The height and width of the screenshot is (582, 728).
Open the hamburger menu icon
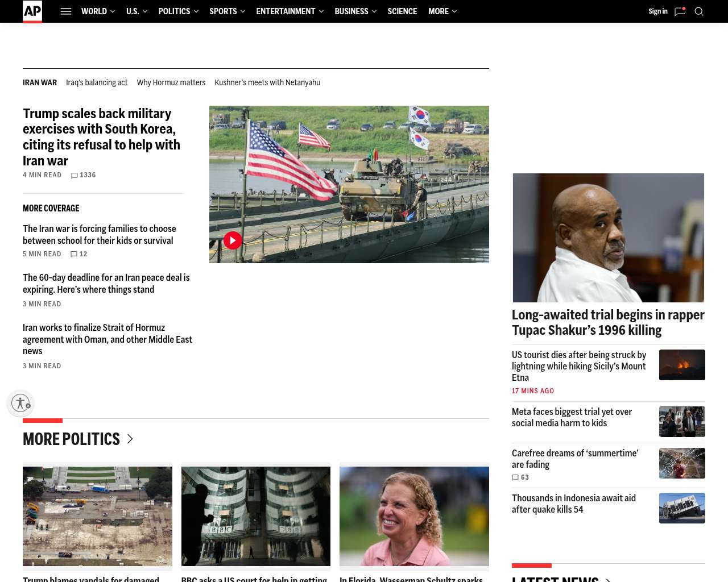click(66, 11)
